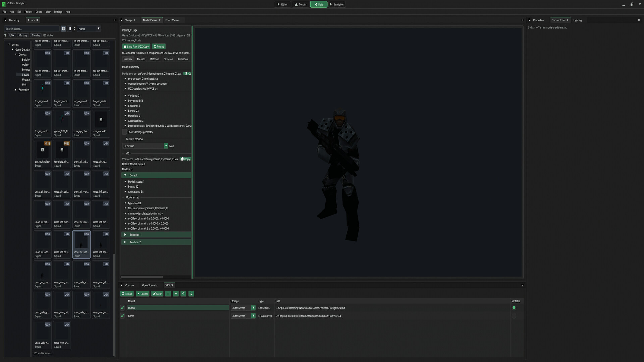The height and width of the screenshot is (362, 644).
Task: Copy the model source path
Action: 188,74
